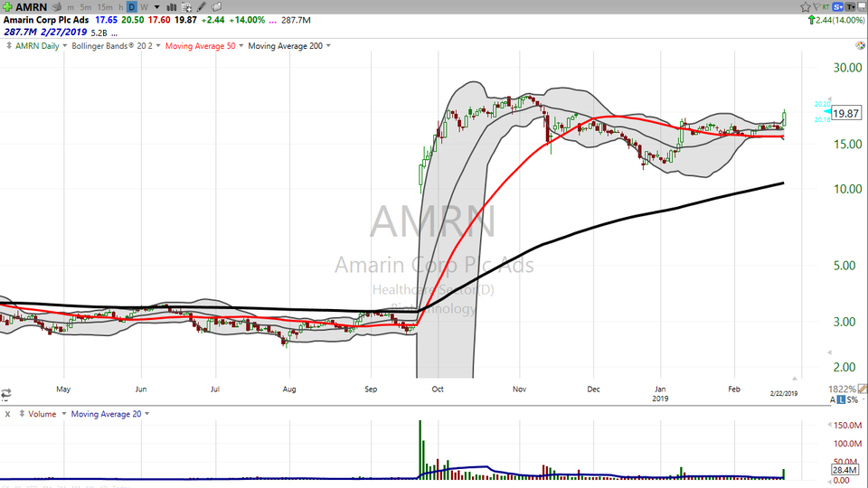Click the pane reorder arrows beside AMRN Daily
Image resolution: width=868 pixels, height=488 pixels.
[x=8, y=46]
